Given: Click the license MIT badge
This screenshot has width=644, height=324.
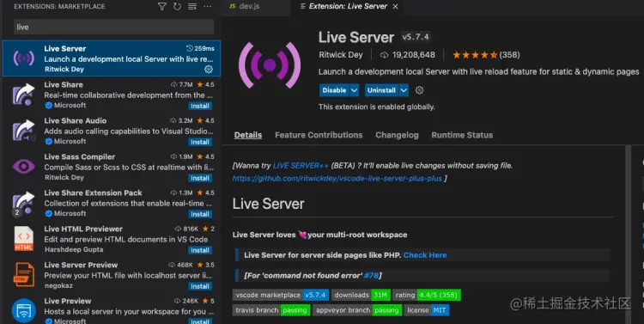Looking at the screenshot, I should [426, 310].
